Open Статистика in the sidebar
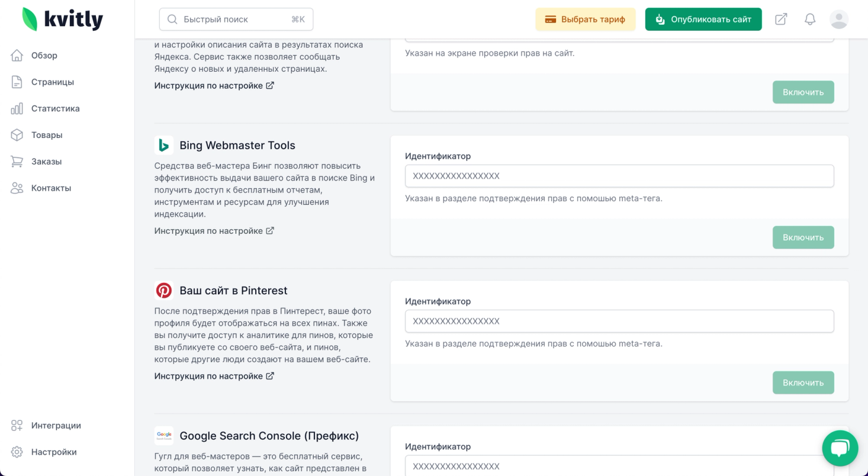 (55, 108)
